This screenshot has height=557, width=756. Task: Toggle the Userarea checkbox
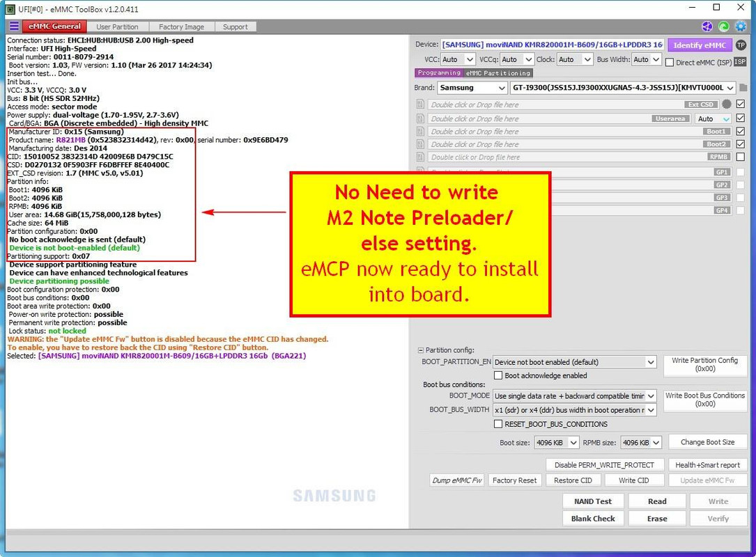[741, 118]
